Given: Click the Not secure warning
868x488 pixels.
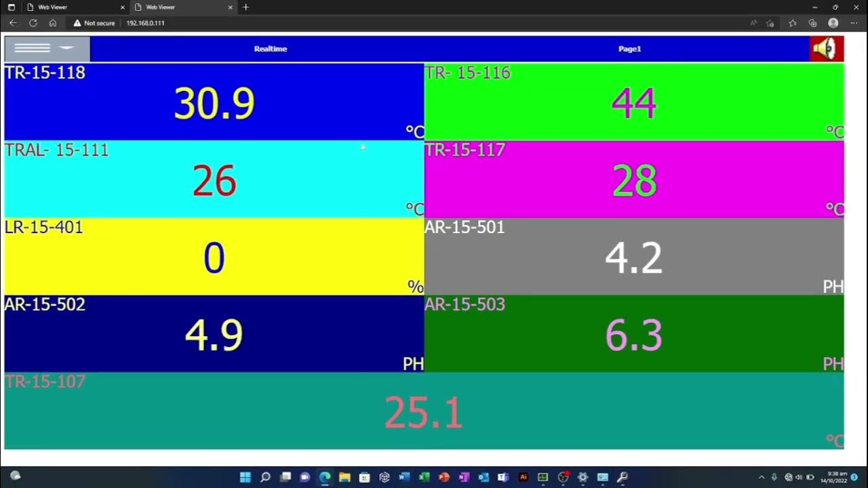Looking at the screenshot, I should click(94, 23).
